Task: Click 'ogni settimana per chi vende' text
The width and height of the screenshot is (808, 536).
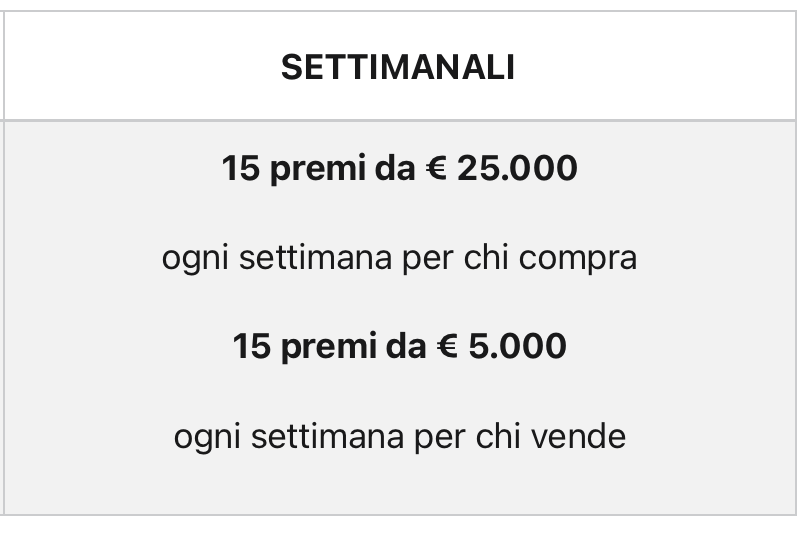Action: point(399,438)
